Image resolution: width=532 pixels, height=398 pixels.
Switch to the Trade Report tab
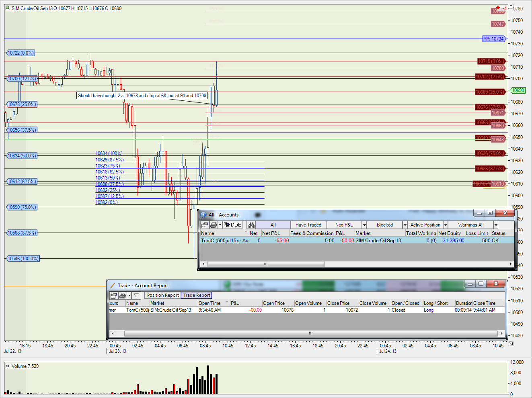coord(197,295)
